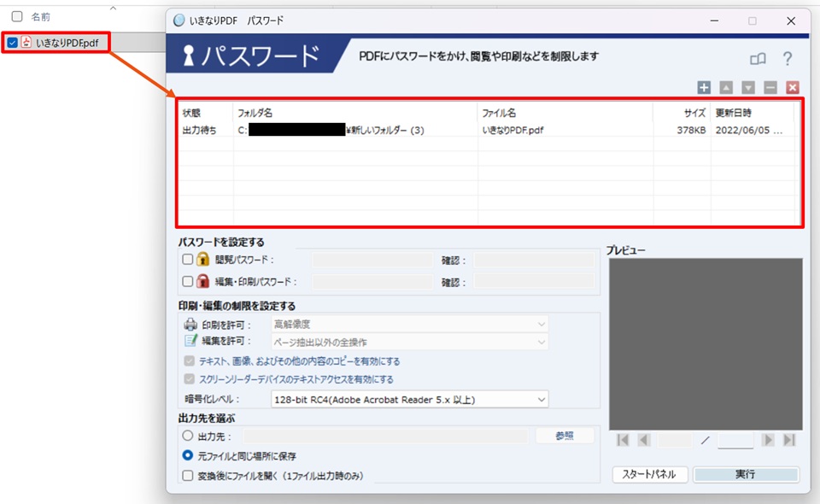Open help with the question mark icon

click(x=787, y=59)
